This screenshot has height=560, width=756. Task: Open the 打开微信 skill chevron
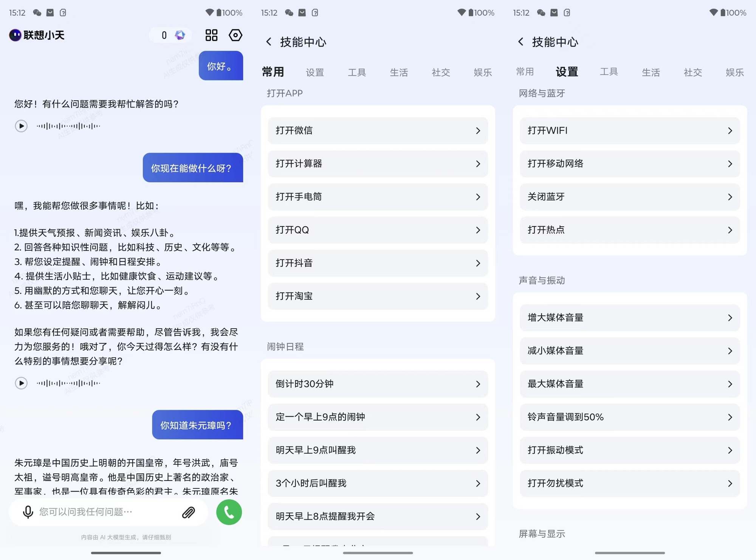478,131
